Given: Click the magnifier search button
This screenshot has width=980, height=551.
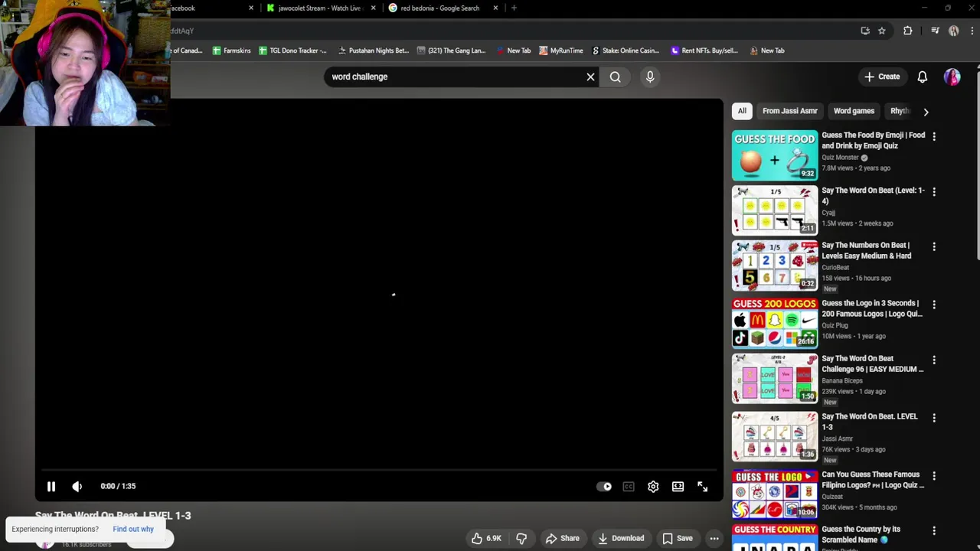Looking at the screenshot, I should (615, 77).
